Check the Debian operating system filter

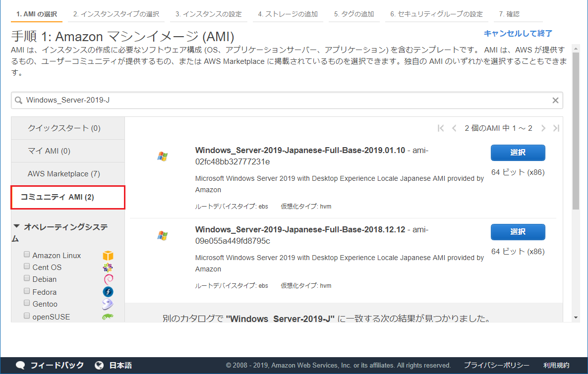pos(27,278)
